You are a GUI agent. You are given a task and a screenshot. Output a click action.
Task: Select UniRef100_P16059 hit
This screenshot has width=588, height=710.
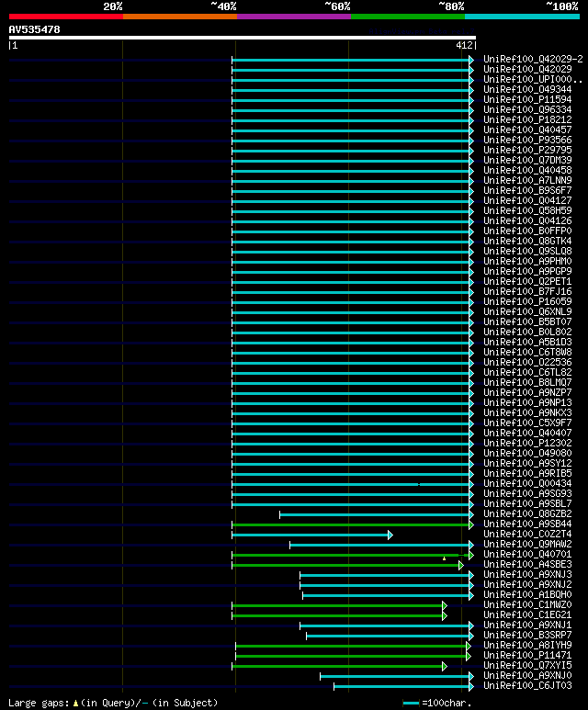click(x=527, y=301)
